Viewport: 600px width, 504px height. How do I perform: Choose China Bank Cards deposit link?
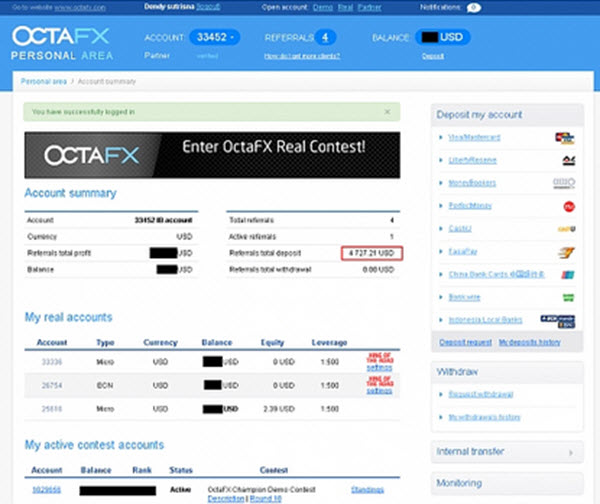pos(496,274)
